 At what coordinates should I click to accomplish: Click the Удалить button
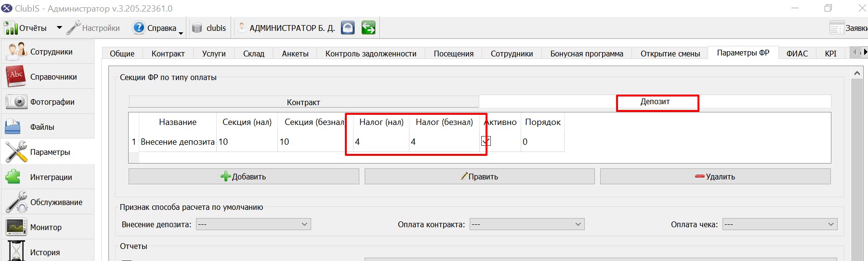coord(715,177)
